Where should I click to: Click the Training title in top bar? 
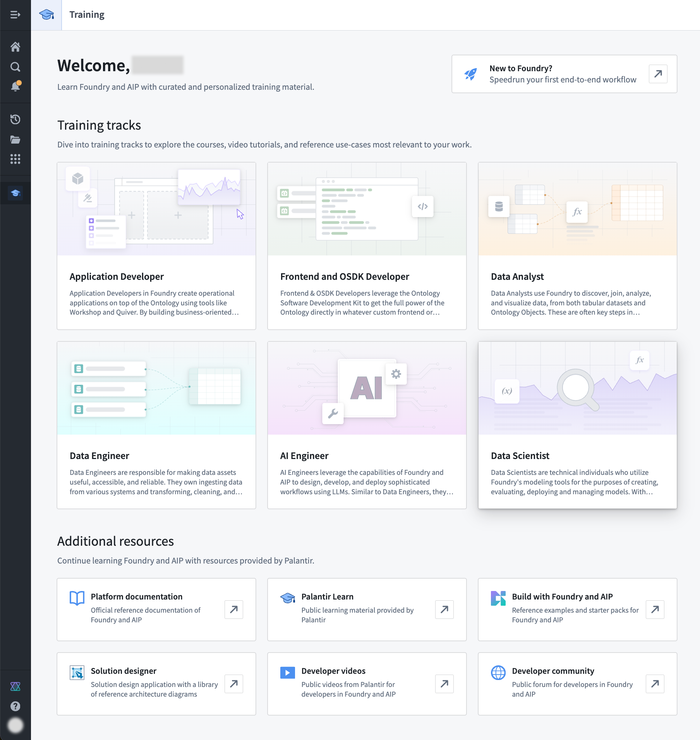click(x=87, y=15)
